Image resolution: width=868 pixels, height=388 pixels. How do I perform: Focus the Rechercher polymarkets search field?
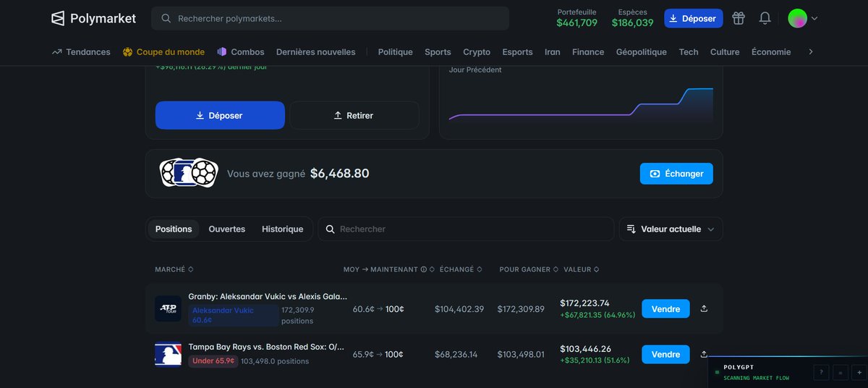pos(330,18)
